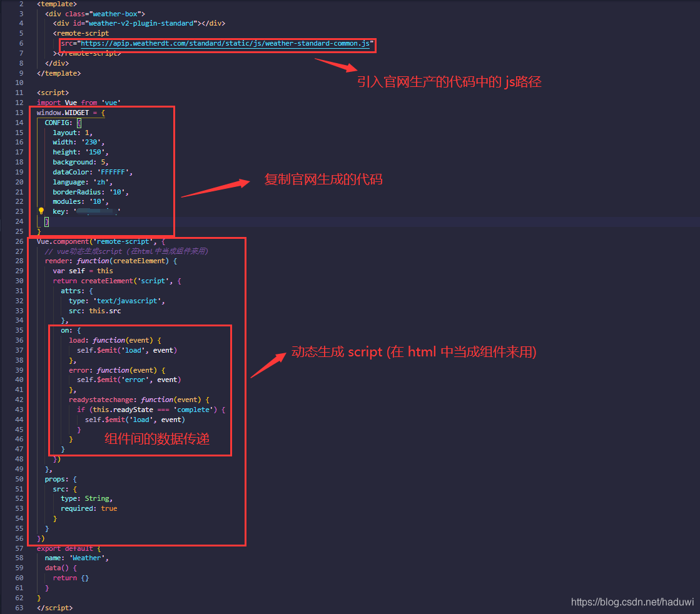Select the height value '150'
The height and width of the screenshot is (614, 700).
coord(95,152)
